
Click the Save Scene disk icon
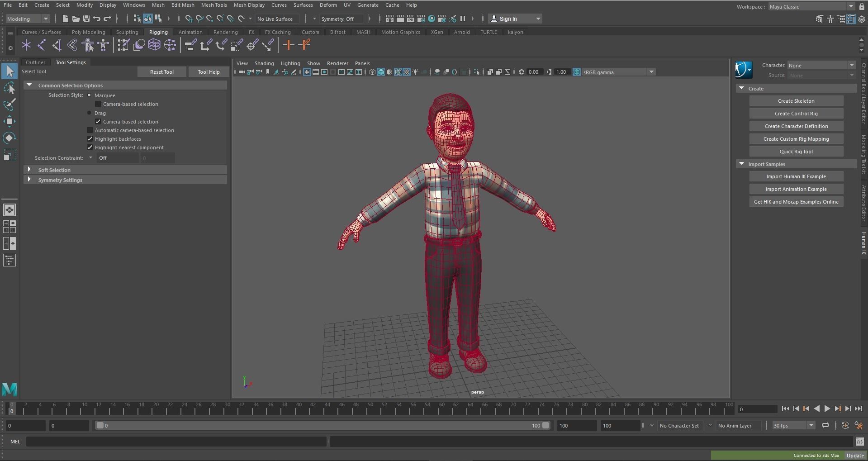point(86,19)
